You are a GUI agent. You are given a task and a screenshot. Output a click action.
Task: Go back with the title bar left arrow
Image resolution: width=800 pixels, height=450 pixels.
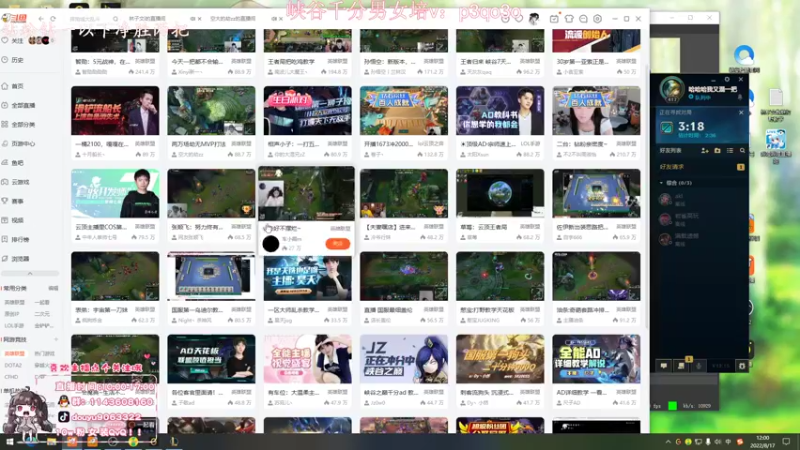pos(41,18)
